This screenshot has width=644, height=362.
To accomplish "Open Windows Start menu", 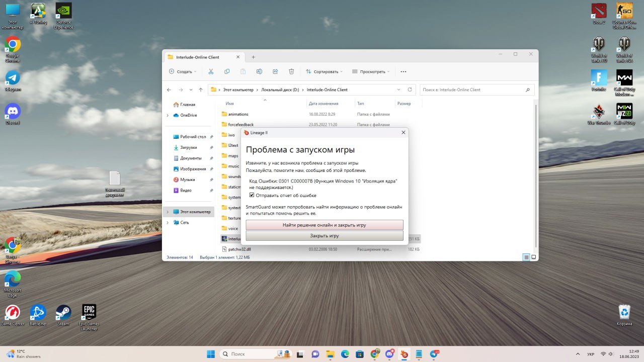I will pos(211,354).
